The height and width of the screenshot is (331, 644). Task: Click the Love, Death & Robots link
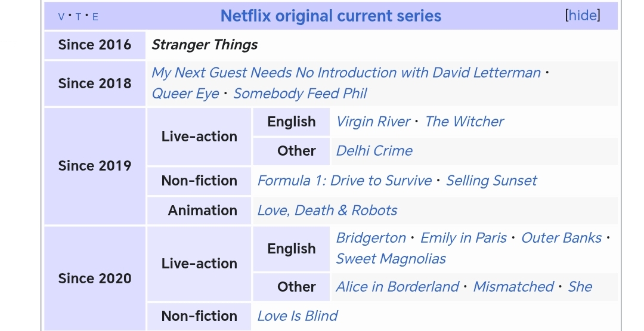(327, 211)
